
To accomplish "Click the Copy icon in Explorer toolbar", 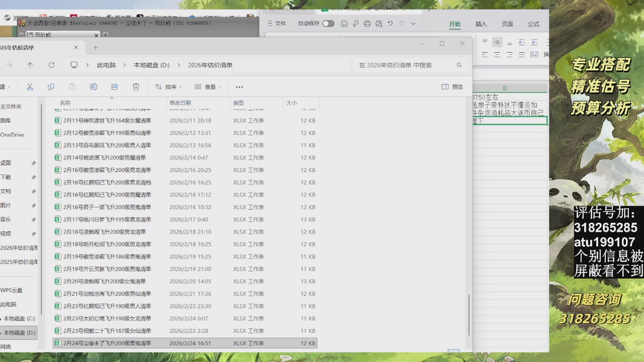I will [51, 87].
